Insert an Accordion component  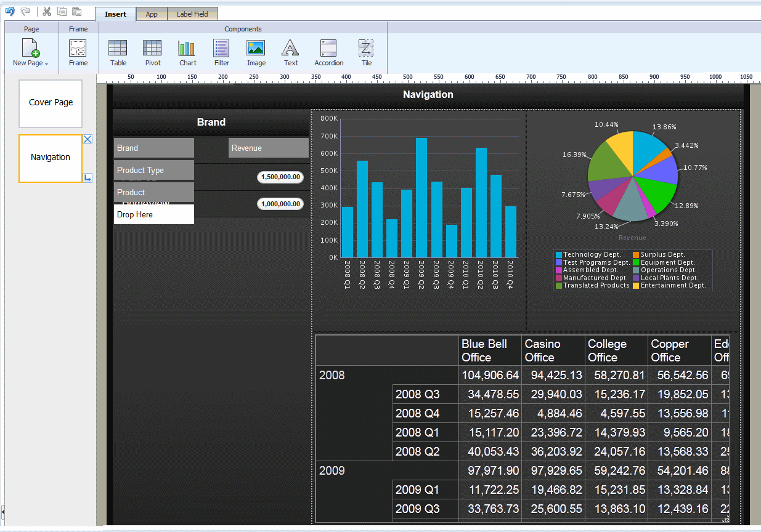click(x=329, y=53)
